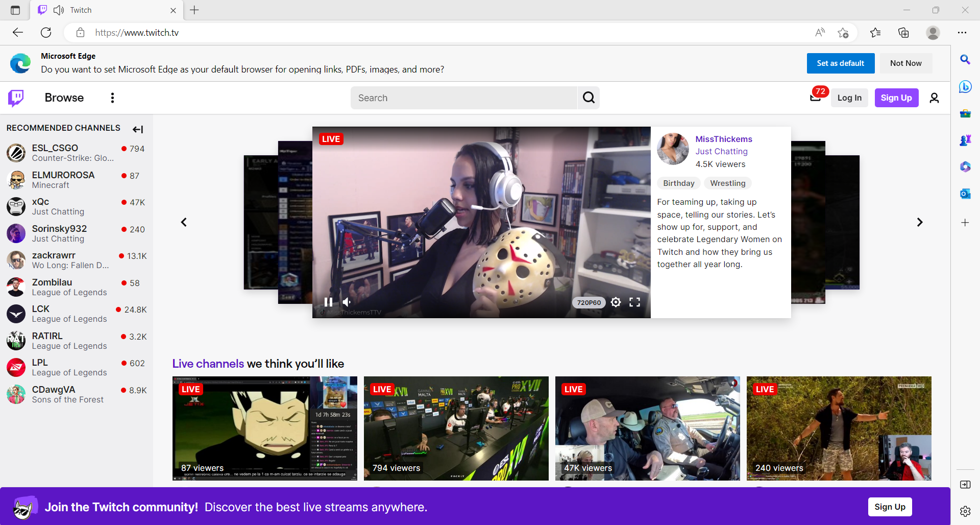Collapse the Recommended Channels sidebar
Image resolution: width=980 pixels, height=525 pixels.
tap(137, 129)
